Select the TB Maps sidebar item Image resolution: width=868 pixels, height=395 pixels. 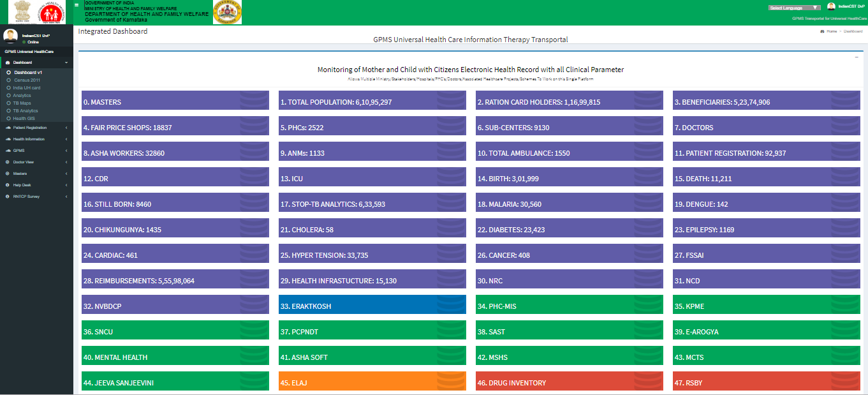22,103
